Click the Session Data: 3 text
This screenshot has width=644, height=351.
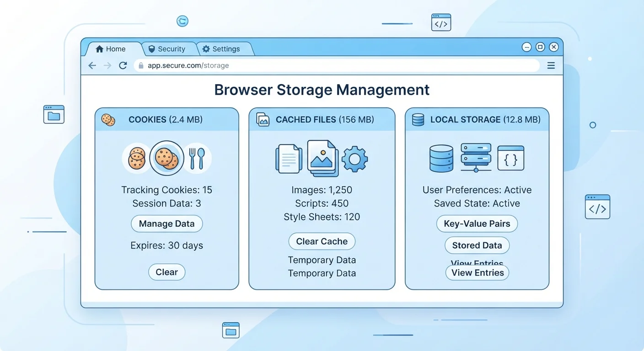[167, 203]
